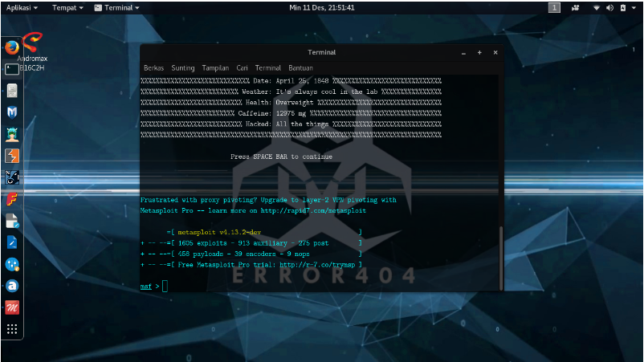Open the text editor document-with-pencil icon
The image size is (644, 362).
point(12,221)
